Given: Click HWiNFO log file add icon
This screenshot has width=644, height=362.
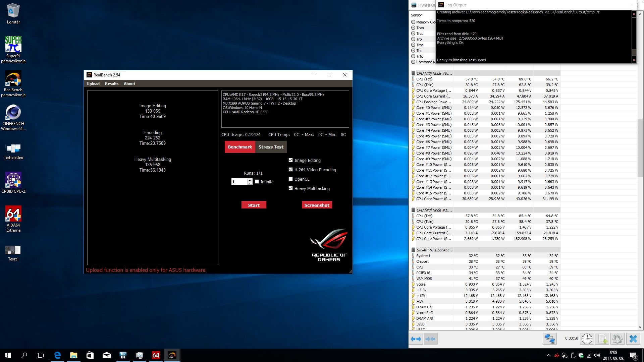Looking at the screenshot, I should coord(602,339).
